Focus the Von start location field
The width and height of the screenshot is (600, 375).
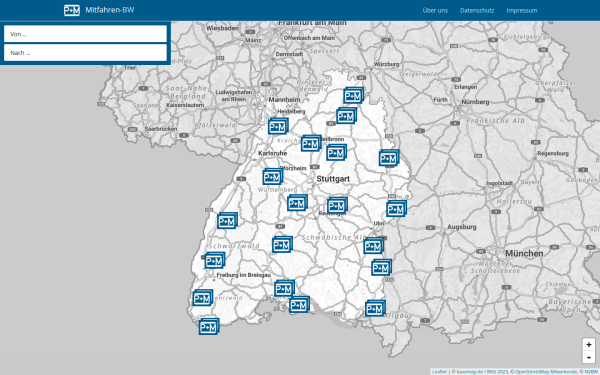click(85, 34)
